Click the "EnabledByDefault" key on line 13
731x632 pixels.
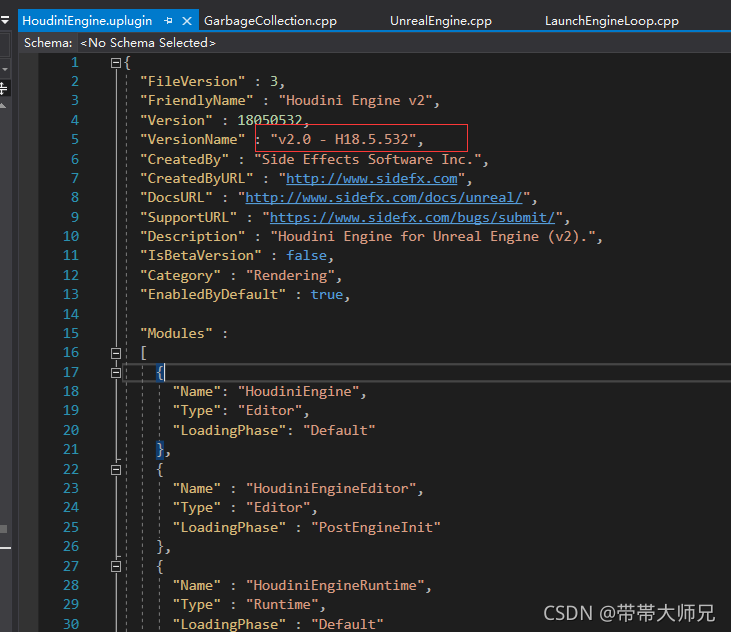point(213,295)
